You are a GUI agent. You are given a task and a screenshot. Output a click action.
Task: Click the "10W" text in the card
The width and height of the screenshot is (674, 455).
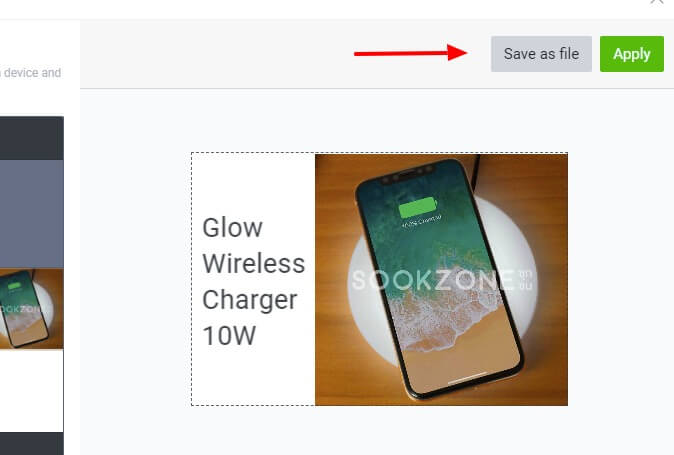click(x=229, y=336)
